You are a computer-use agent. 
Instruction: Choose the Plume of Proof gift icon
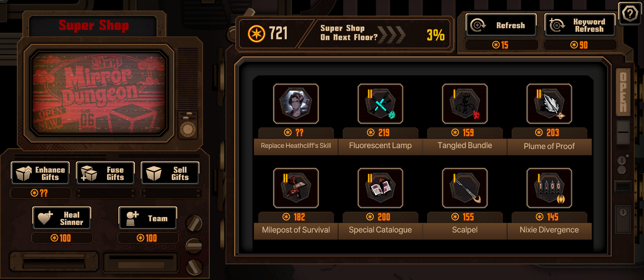click(x=549, y=104)
